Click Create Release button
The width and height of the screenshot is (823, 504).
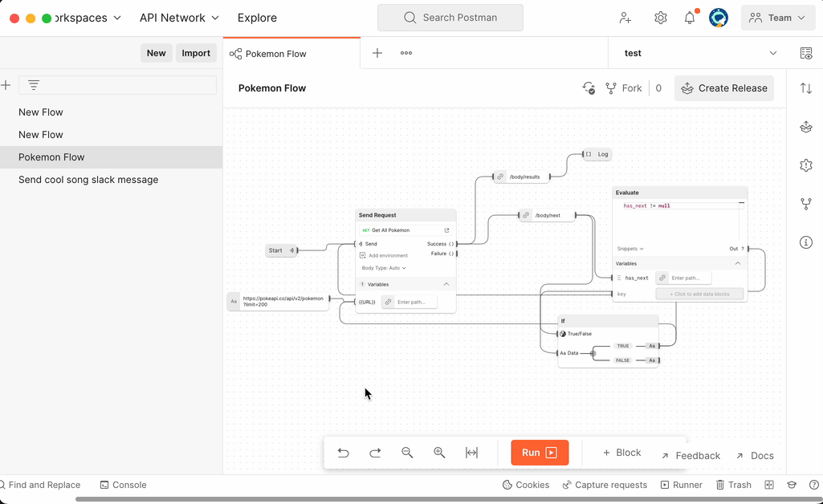point(723,88)
